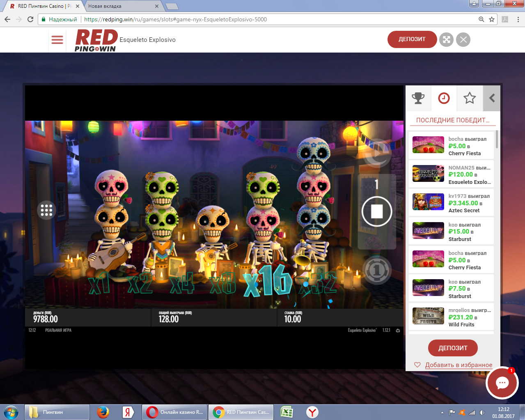Click the first Cherry Fiesta thumbnail by bocha

click(x=428, y=145)
